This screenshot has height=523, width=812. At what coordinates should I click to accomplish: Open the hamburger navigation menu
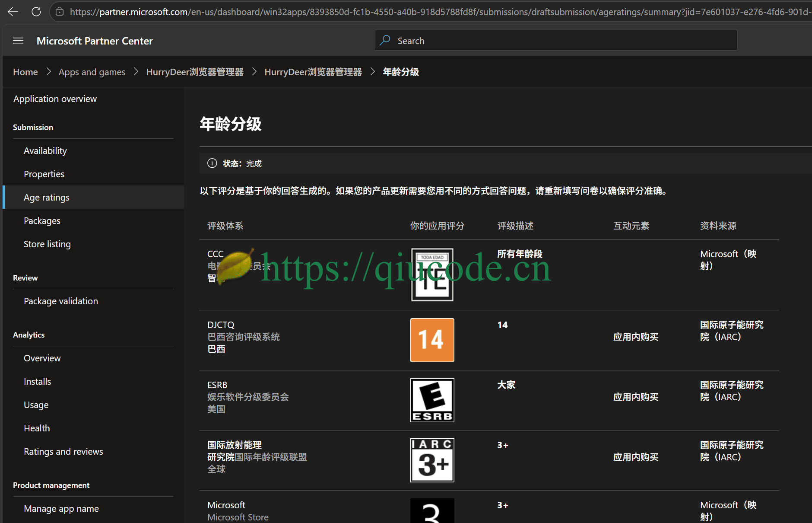[x=18, y=41]
